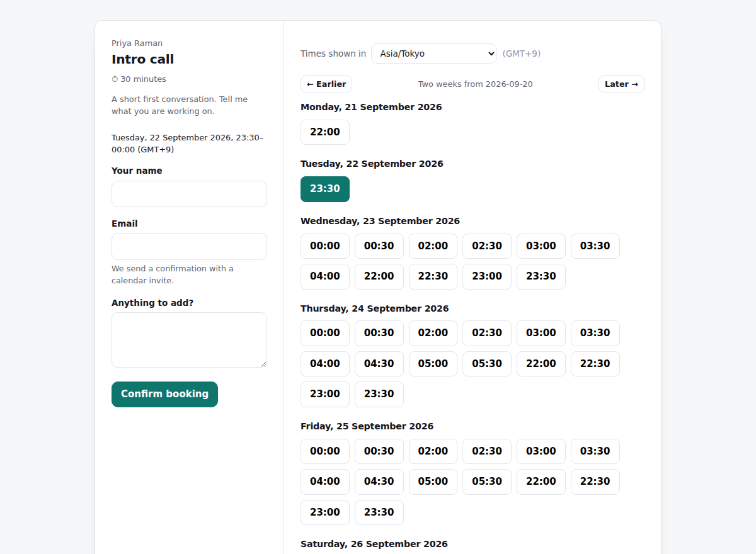Book 04:30 on Friday 25 September
This screenshot has width=756, height=554.
click(x=379, y=482)
